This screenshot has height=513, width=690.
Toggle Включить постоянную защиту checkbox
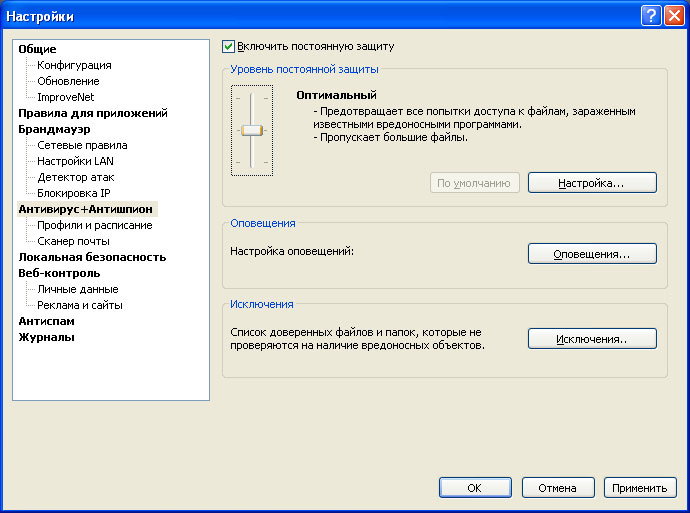point(228,46)
